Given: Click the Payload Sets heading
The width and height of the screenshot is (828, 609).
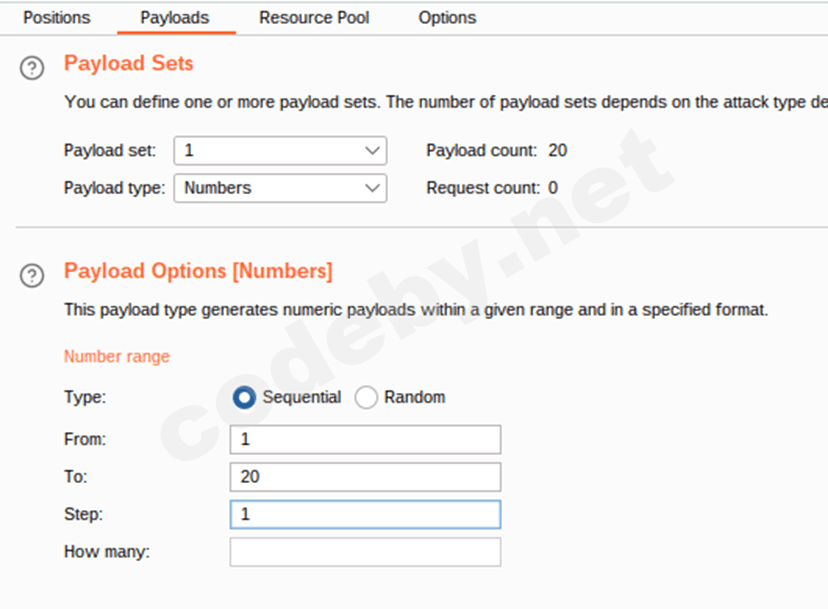Looking at the screenshot, I should click(129, 64).
